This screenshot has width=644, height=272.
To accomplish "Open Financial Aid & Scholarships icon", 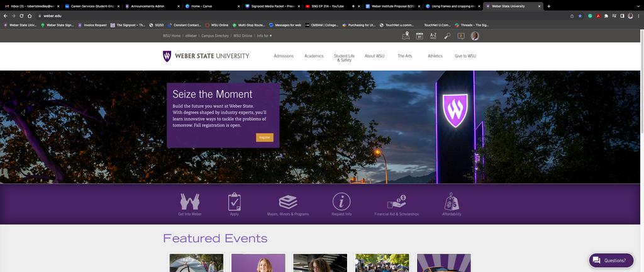I will click(x=396, y=201).
